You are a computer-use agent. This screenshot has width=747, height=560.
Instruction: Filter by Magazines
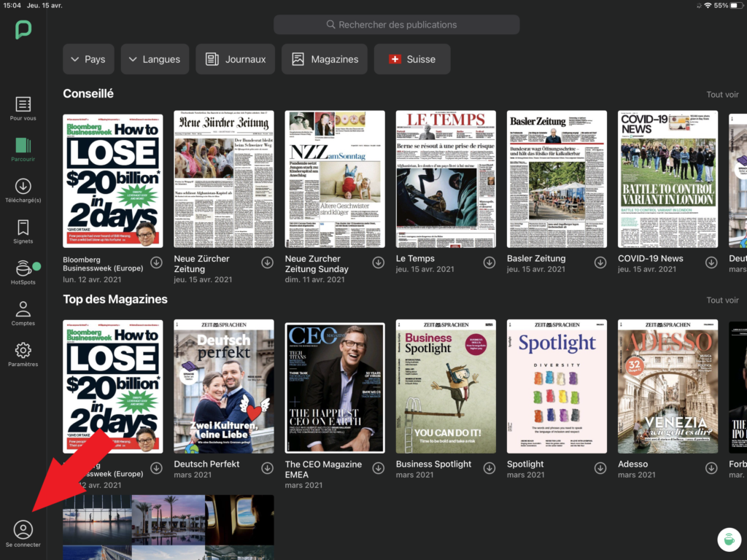point(325,59)
